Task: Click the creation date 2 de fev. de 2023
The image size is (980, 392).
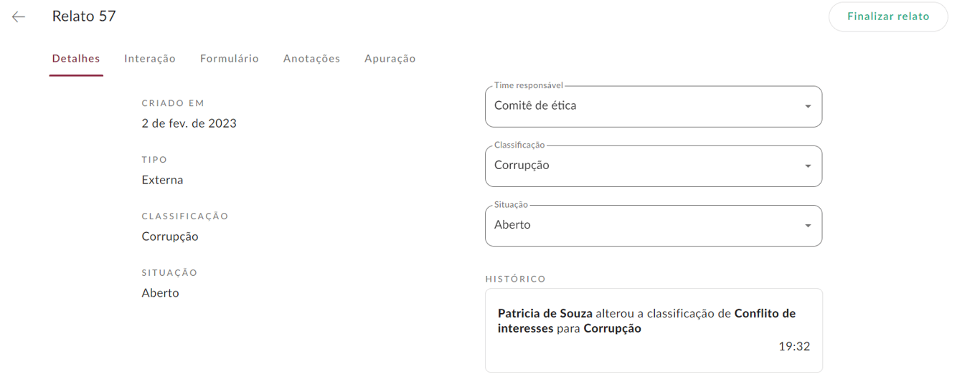Action: click(x=189, y=123)
